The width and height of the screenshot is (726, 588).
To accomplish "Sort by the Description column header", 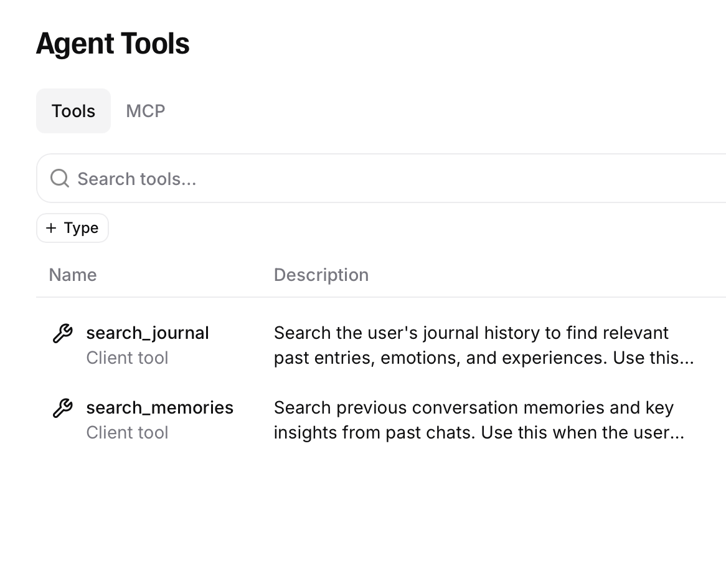I will pyautogui.click(x=321, y=275).
